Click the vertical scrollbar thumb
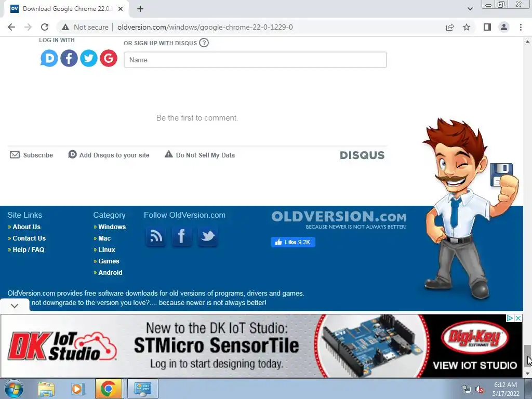The height and width of the screenshot is (399, 532). 527,355
